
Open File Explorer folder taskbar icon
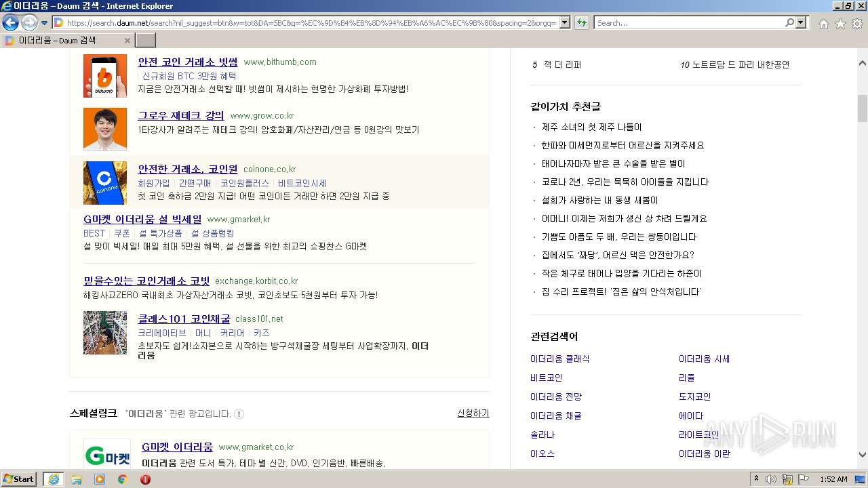click(x=77, y=479)
